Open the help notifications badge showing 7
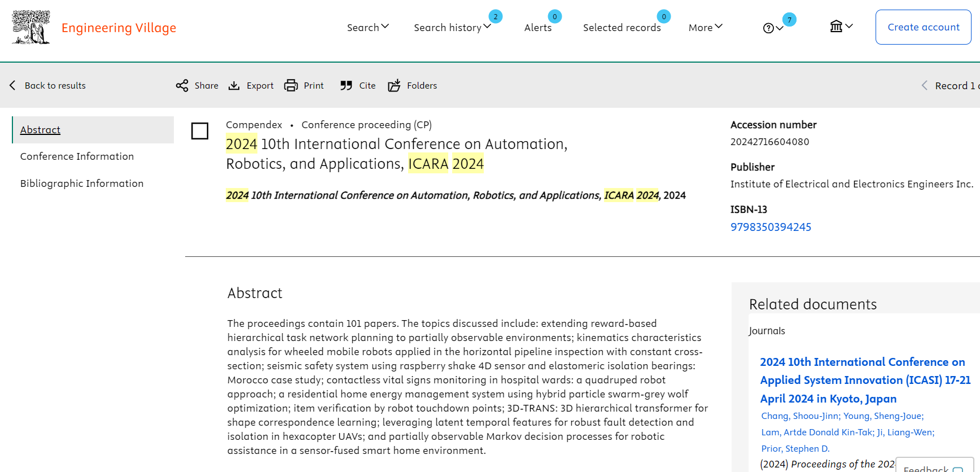Screen dimensions: 980x472 [790, 20]
